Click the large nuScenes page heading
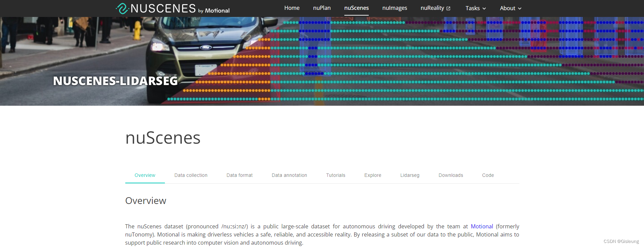644x247 pixels. 163,138
